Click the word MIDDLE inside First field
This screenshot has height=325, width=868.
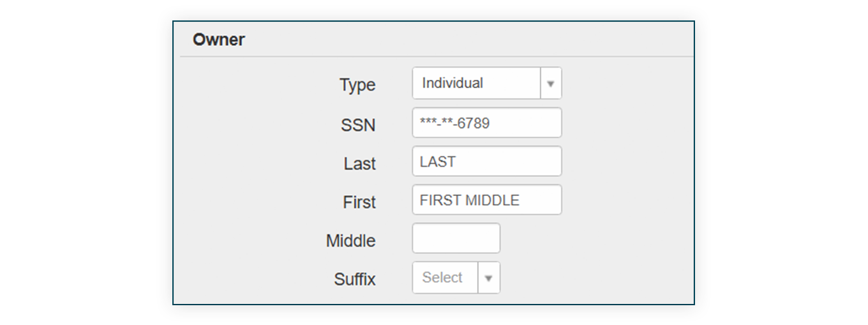[493, 200]
